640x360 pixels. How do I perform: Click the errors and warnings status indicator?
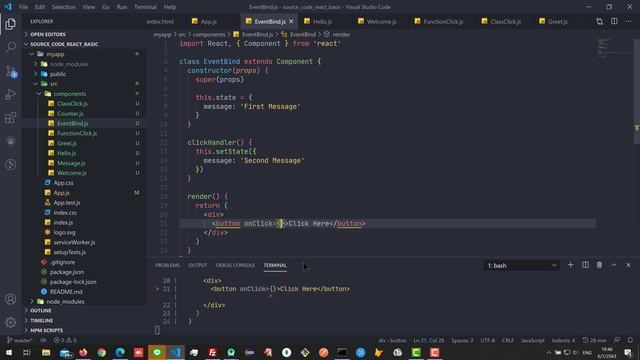65,340
